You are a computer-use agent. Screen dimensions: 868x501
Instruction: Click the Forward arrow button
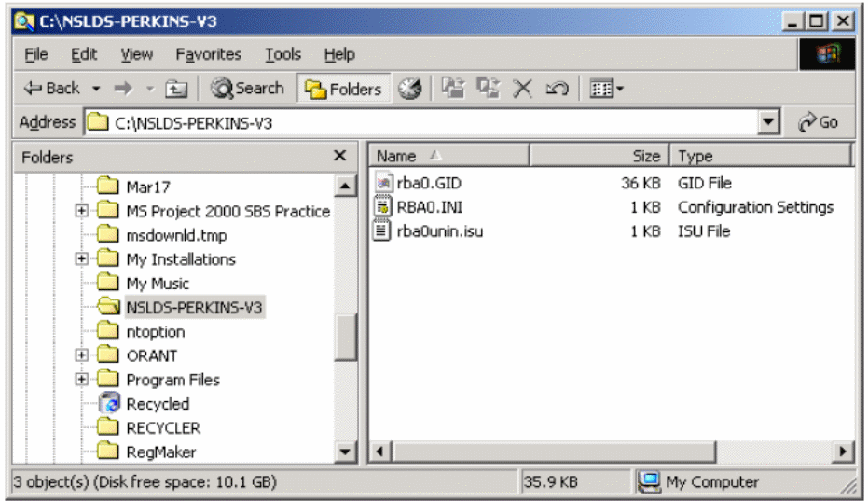(123, 89)
